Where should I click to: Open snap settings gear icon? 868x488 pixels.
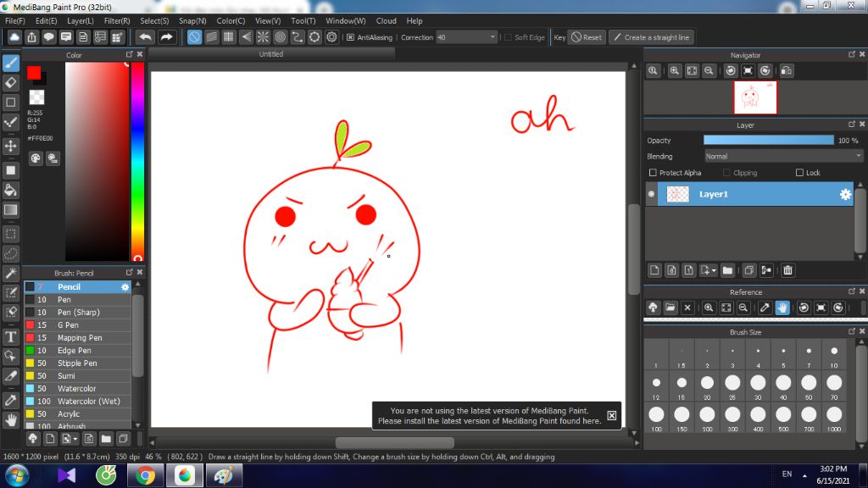point(331,37)
